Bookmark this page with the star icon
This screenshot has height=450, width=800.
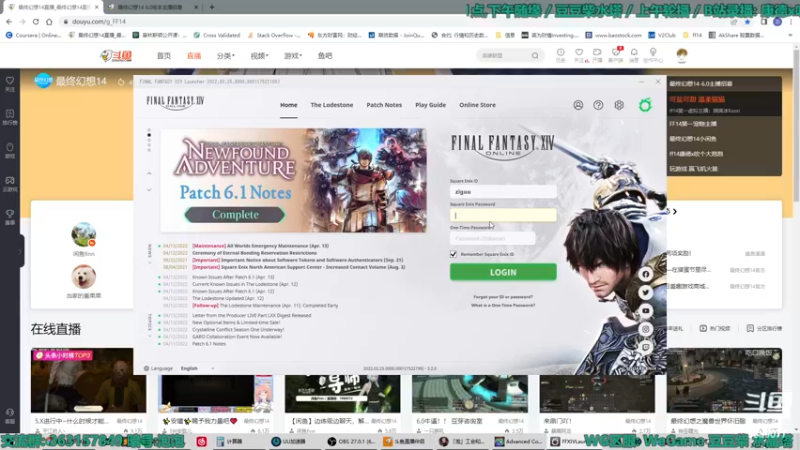[x=747, y=21]
